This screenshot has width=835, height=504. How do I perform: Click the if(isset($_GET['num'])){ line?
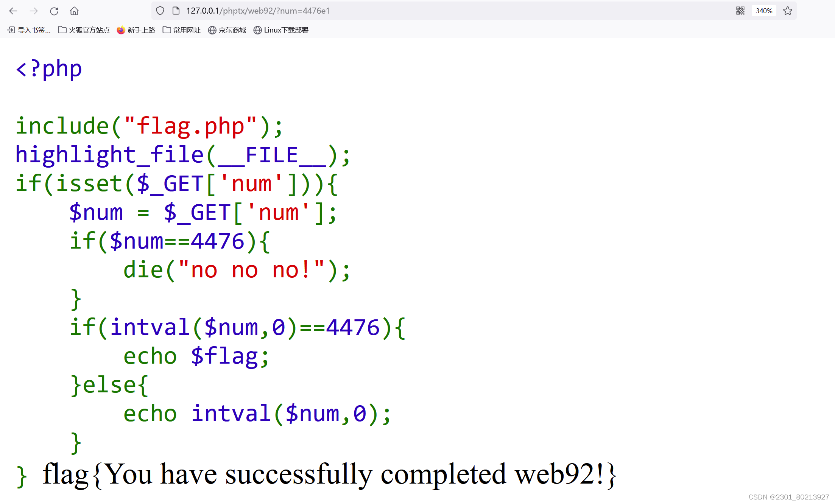pyautogui.click(x=177, y=184)
